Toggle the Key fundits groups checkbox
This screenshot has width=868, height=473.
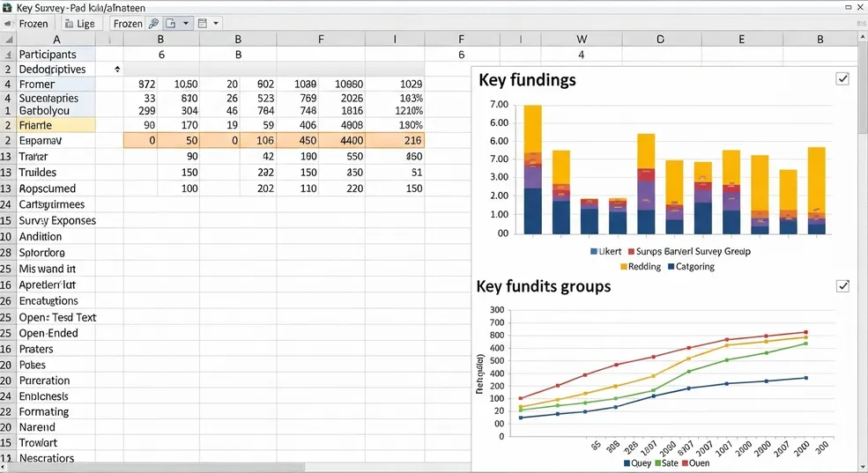tap(842, 285)
